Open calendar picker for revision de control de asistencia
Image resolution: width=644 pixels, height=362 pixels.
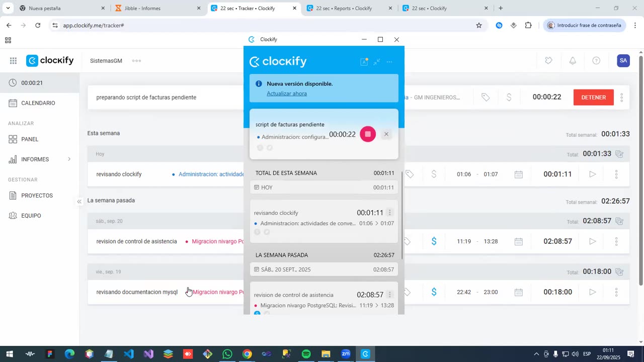click(519, 242)
